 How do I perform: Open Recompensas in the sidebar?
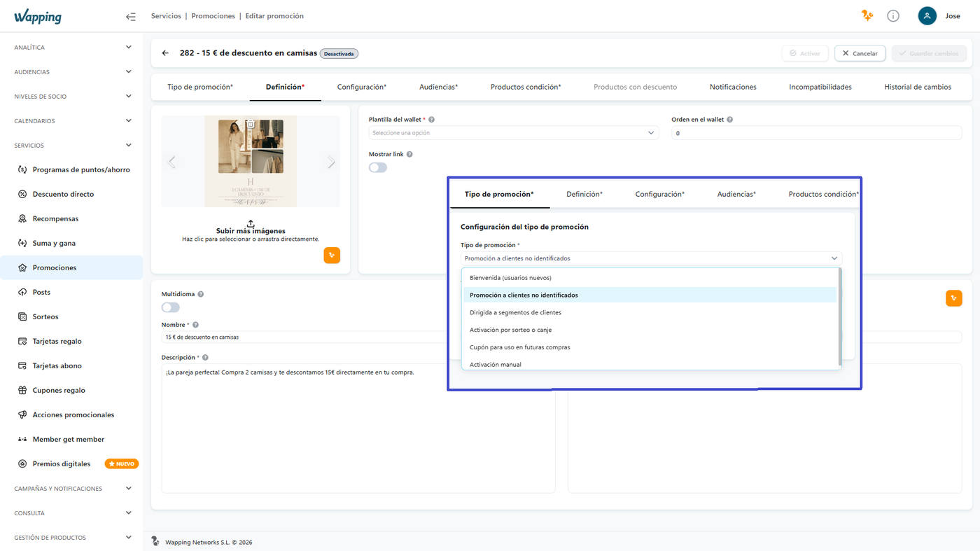71,218
